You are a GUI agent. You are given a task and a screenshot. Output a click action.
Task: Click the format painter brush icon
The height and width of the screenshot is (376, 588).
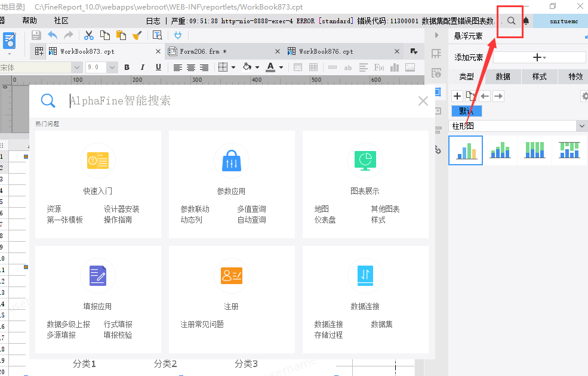click(x=137, y=35)
